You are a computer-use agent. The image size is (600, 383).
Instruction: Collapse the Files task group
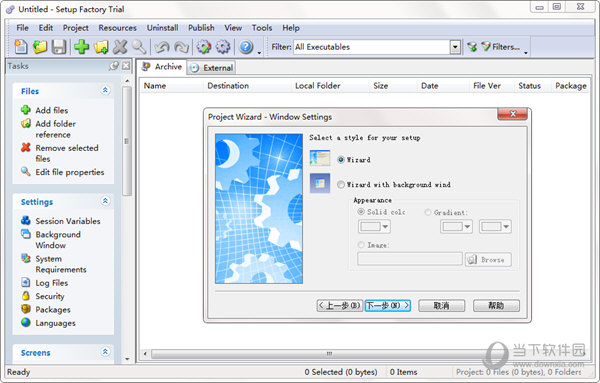[x=105, y=90]
